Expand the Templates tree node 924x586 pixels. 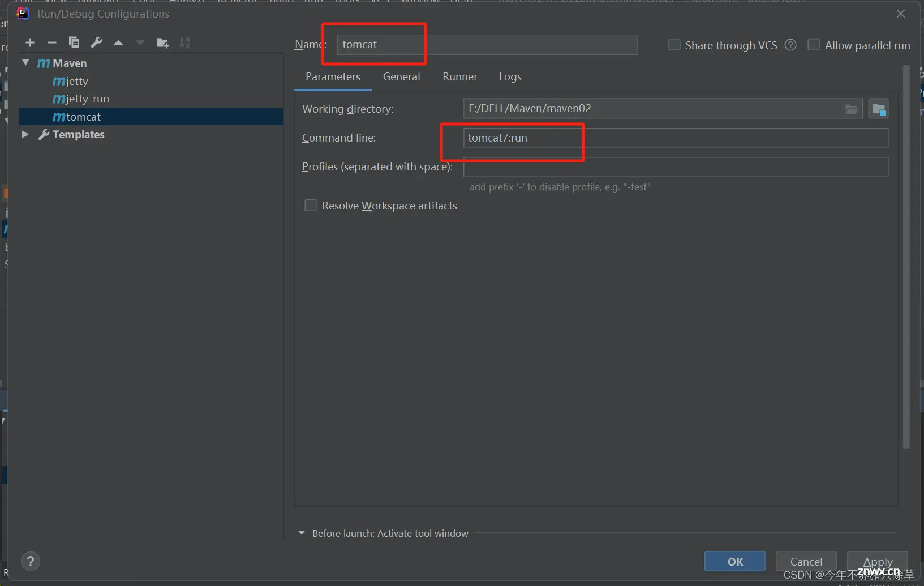coord(25,134)
